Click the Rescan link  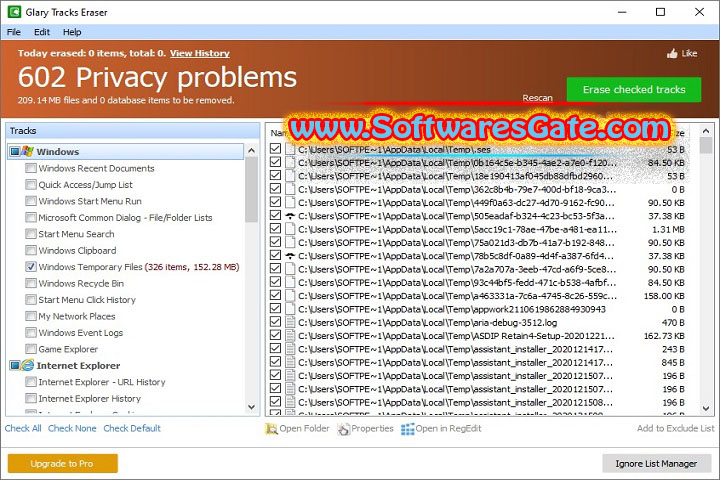(537, 98)
